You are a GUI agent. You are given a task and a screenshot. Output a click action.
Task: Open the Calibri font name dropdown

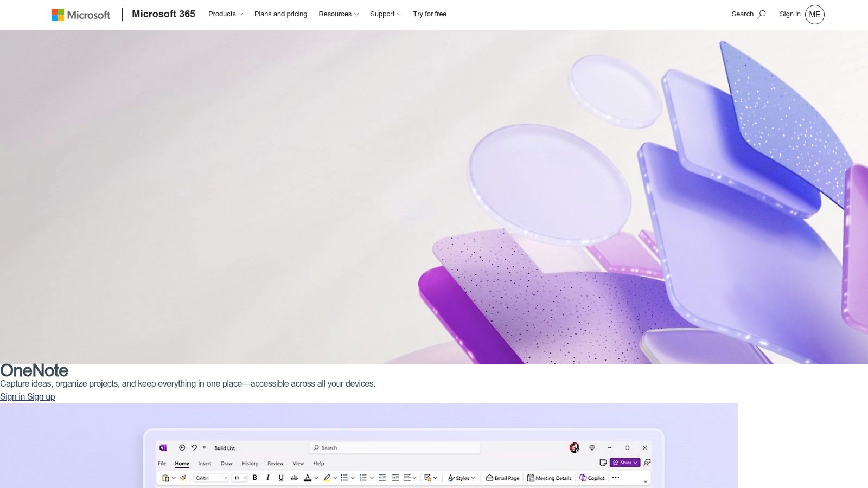click(x=211, y=478)
